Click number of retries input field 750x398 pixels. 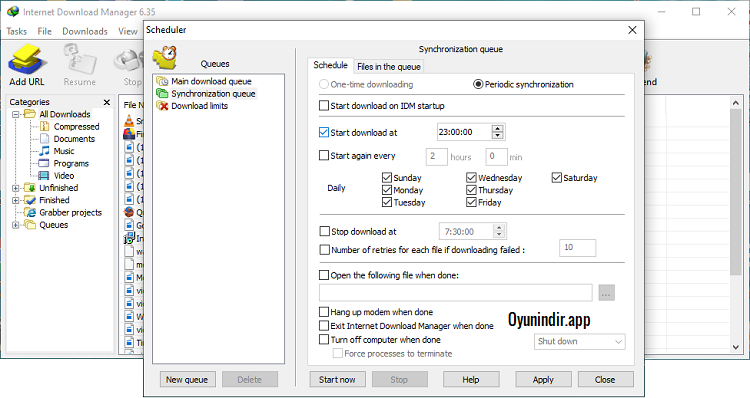577,248
